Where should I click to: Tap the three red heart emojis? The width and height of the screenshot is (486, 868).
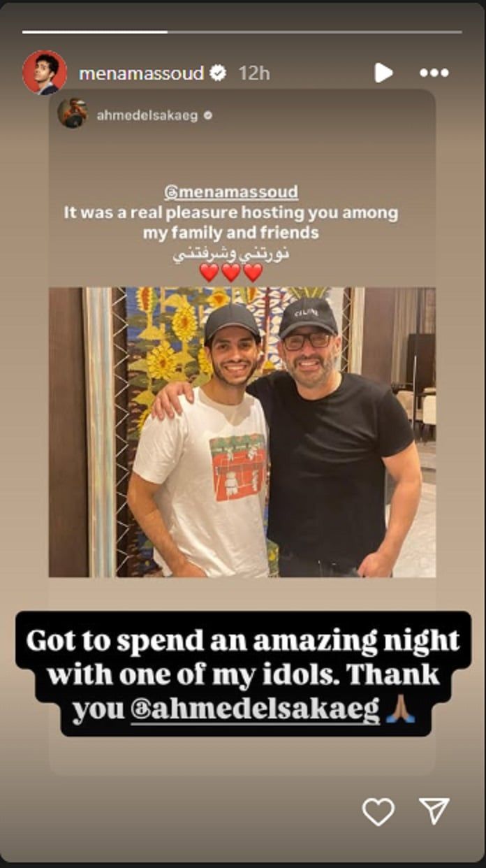(x=231, y=273)
